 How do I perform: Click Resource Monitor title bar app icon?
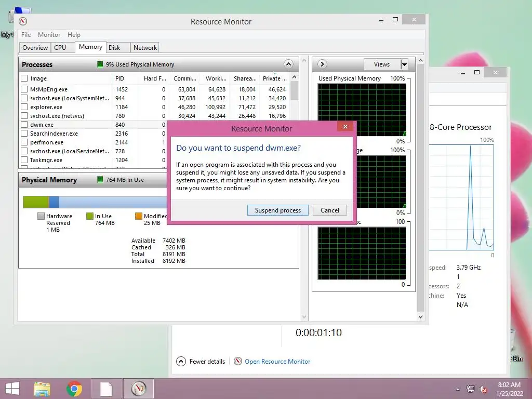(23, 21)
